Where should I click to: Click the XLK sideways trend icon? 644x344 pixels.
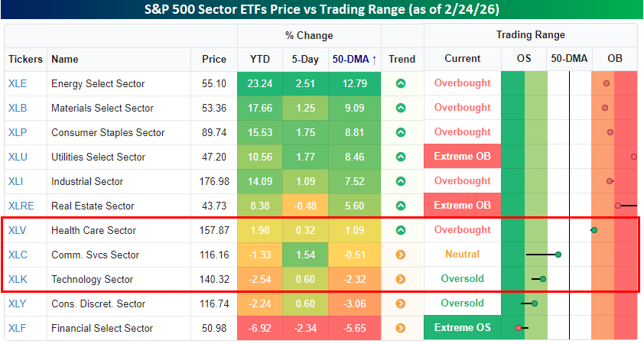(x=401, y=279)
